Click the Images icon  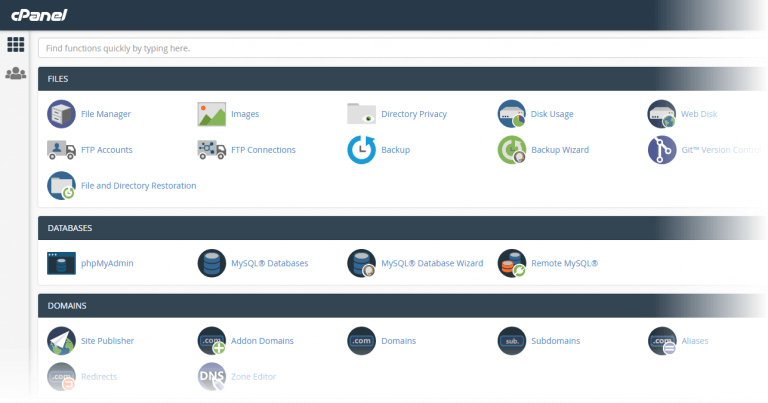click(212, 114)
